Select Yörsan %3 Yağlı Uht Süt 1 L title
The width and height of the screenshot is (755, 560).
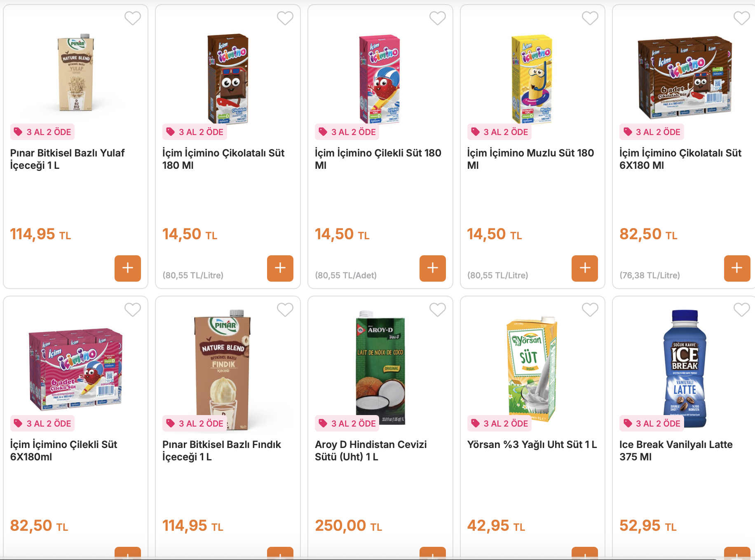pyautogui.click(x=532, y=445)
